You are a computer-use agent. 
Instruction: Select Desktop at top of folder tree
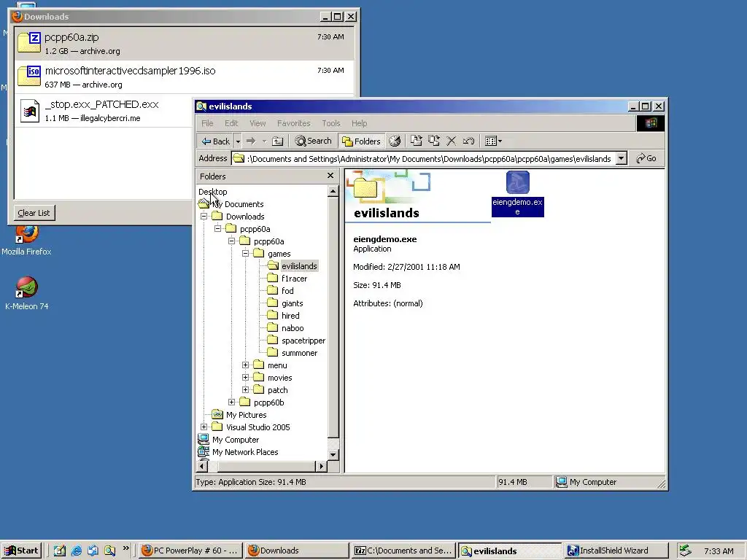pyautogui.click(x=213, y=192)
